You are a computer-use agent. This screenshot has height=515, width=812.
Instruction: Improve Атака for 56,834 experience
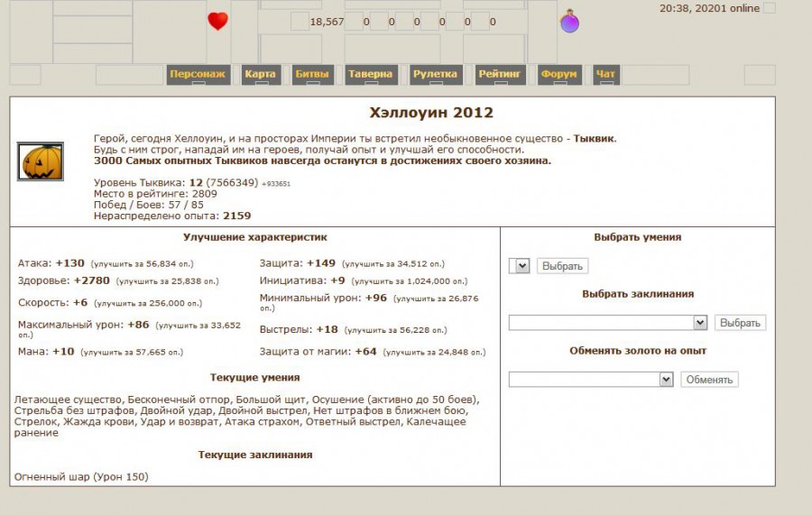[x=142, y=264]
